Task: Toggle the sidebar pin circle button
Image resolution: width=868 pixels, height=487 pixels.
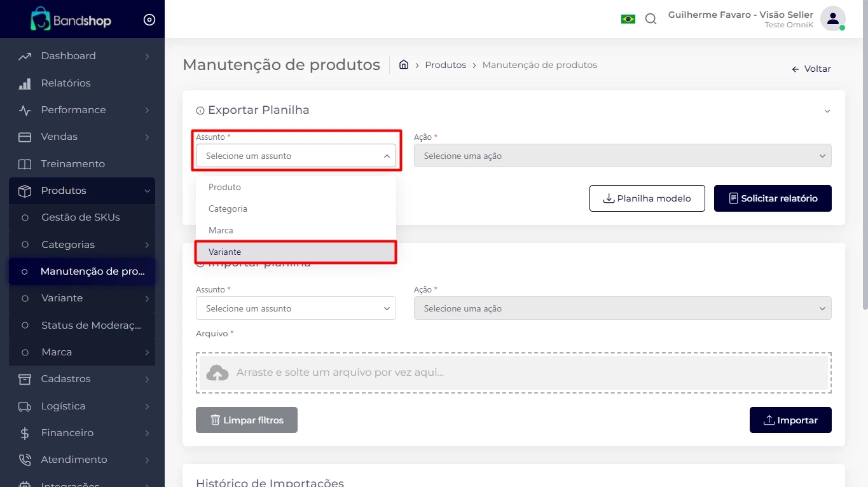Action: coord(149,20)
